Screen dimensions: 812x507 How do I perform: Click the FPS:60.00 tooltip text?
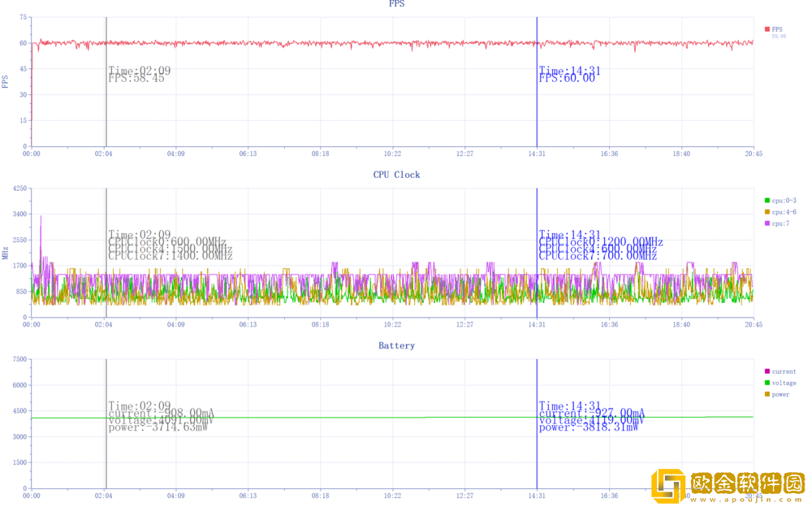click(x=567, y=78)
